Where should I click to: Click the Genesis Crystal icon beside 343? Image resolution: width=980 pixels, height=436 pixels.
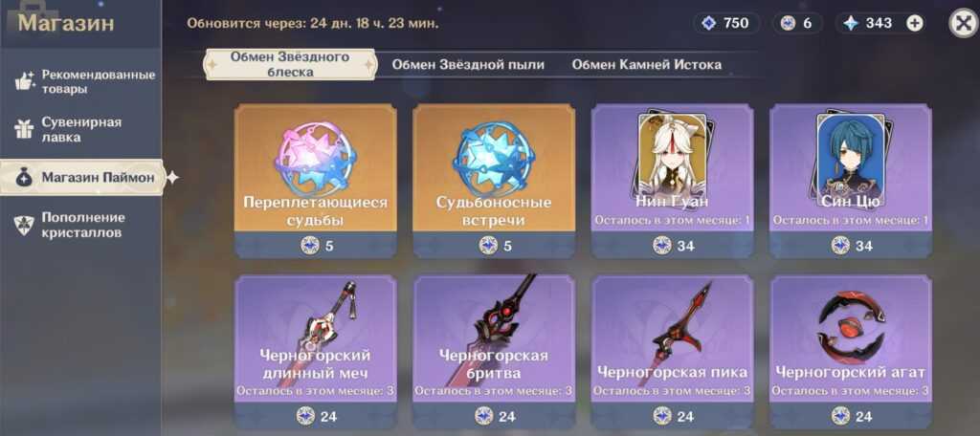851,24
